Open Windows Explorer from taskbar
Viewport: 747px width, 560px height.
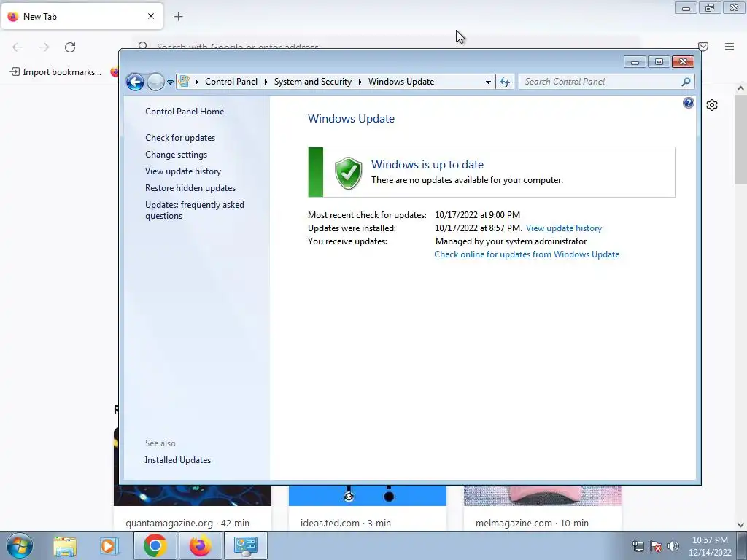(65, 546)
